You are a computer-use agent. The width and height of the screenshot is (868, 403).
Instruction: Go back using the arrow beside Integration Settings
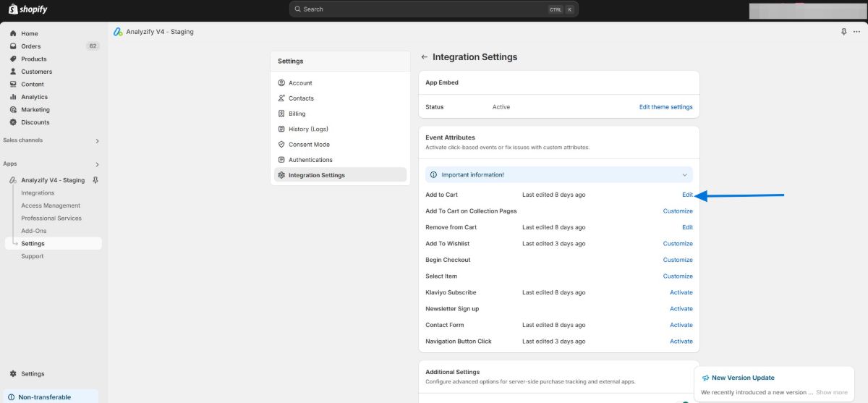425,57
